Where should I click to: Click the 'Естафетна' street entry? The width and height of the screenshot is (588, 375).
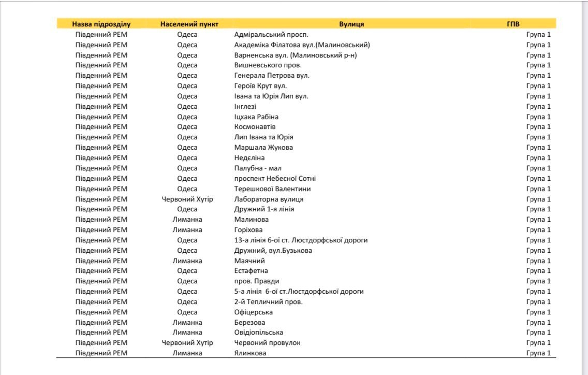click(251, 271)
